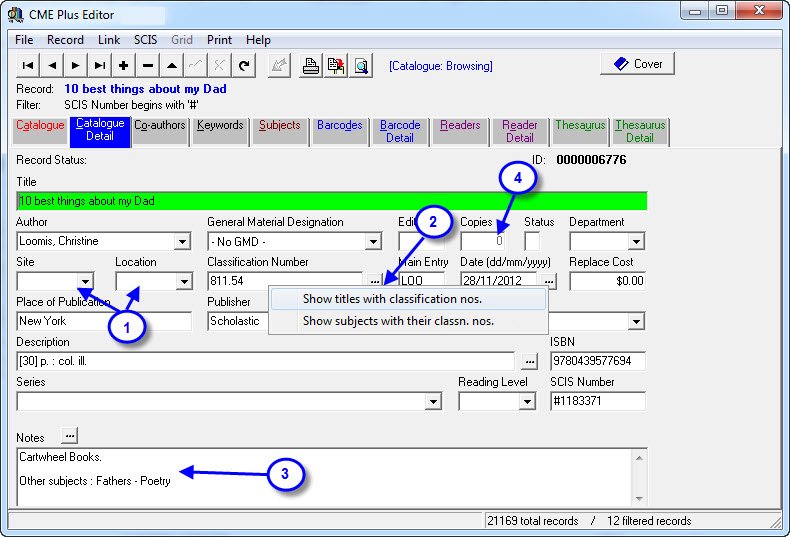Delete record using the minus icon

coord(148,66)
